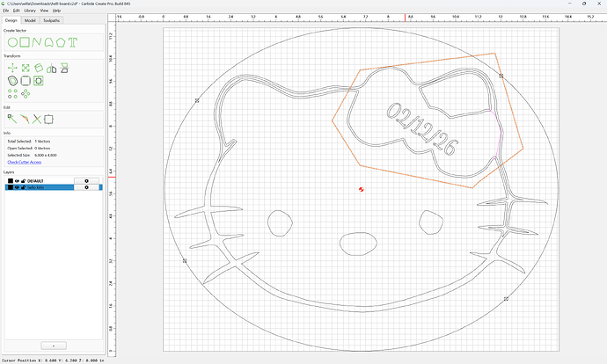This screenshot has width=607, height=364.
Task: Click the rounded-square corner tool icon
Action: [26, 81]
